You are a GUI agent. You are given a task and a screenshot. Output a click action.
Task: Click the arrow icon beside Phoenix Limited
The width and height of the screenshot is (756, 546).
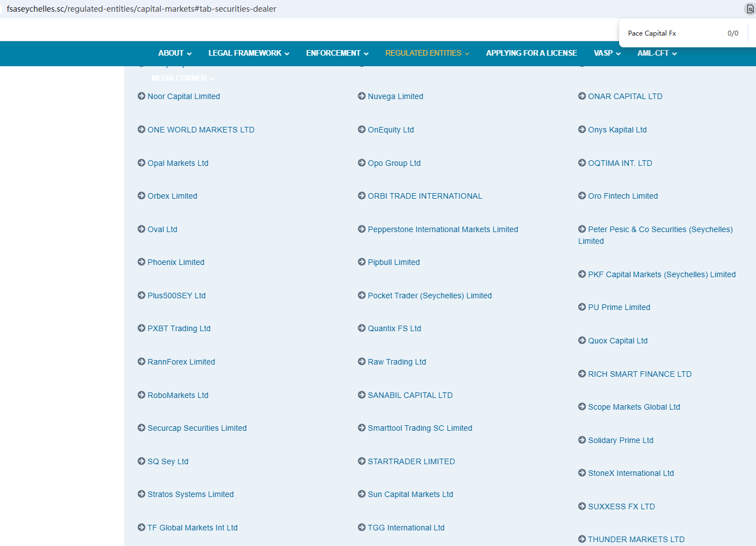click(x=141, y=262)
